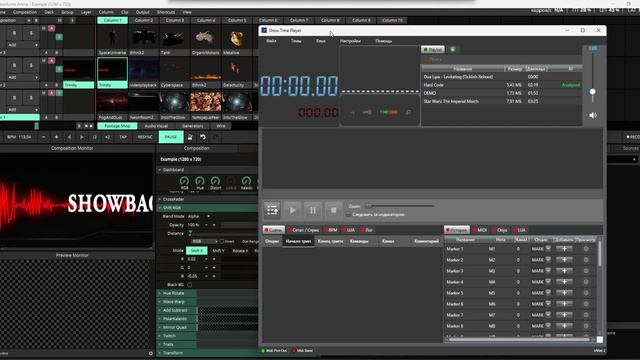Image resolution: width=640 pixels, height=360 pixels.
Task: Click the green add icon beside Playlist
Action: tap(452, 49)
